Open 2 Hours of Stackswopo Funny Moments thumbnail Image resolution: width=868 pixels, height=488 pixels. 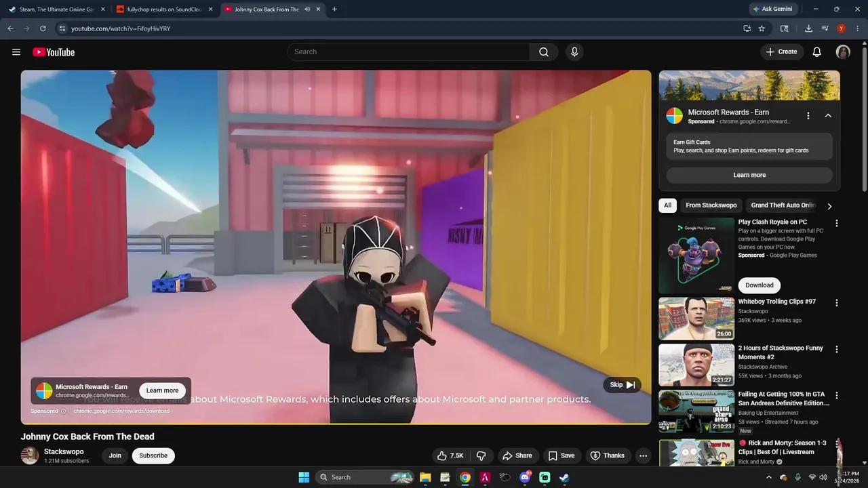[696, 365]
